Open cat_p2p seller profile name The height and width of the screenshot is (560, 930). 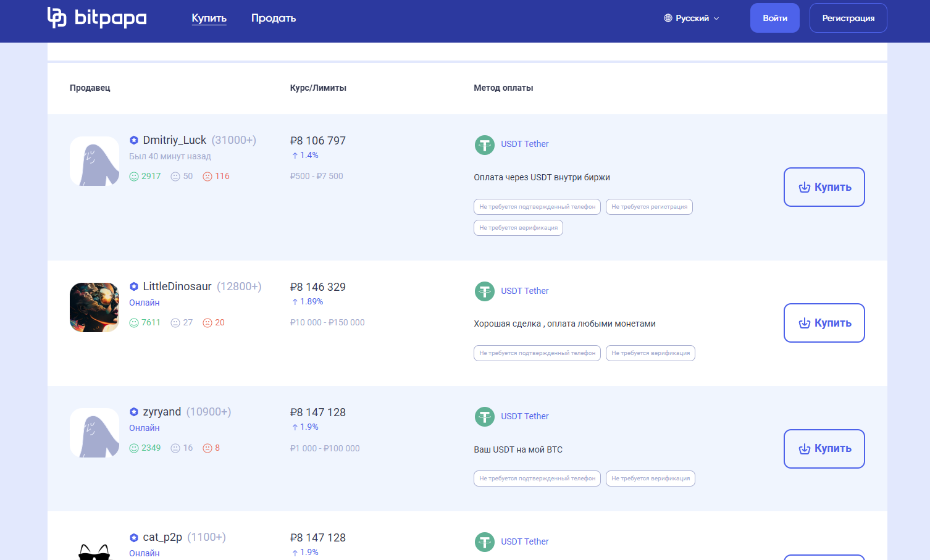point(162,537)
